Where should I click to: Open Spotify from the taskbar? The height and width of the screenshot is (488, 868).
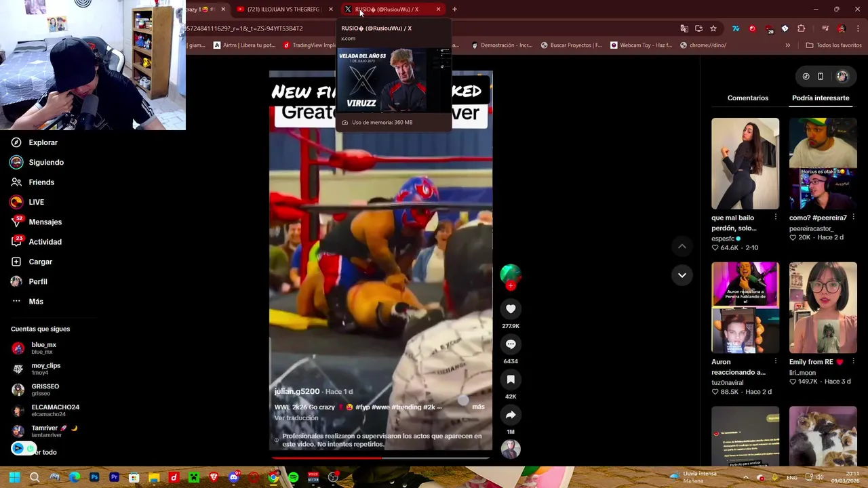click(x=293, y=477)
